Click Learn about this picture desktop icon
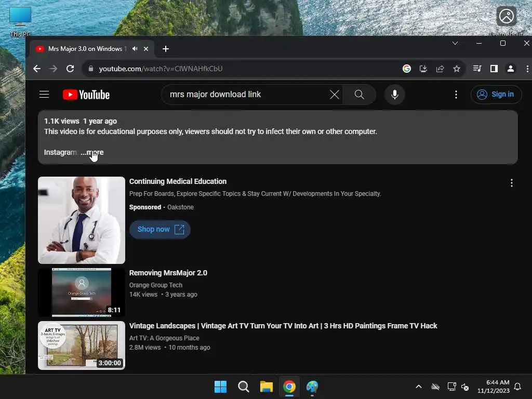Viewport: 532px width, 399px height. pos(506,21)
